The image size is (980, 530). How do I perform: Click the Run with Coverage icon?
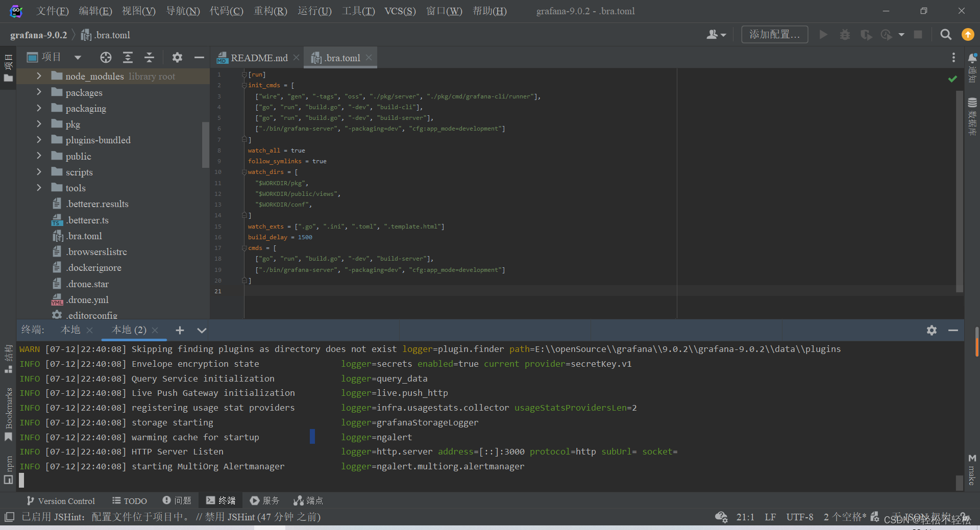coord(866,35)
